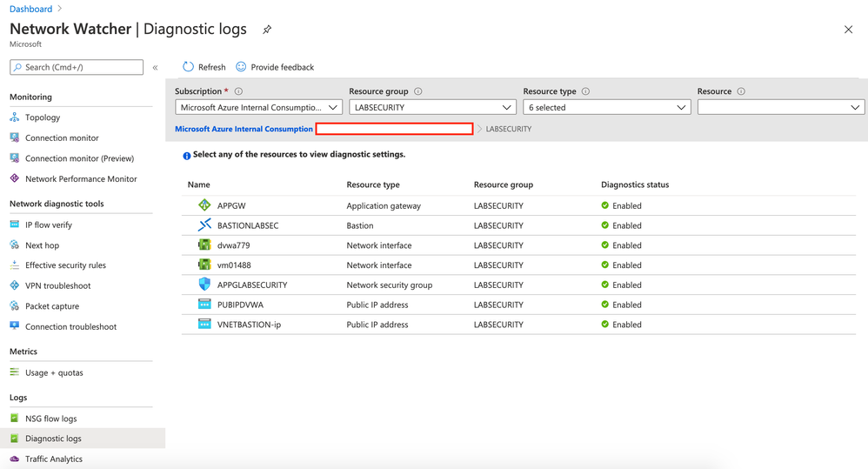
Task: Click the Refresh button label
Action: tap(212, 67)
